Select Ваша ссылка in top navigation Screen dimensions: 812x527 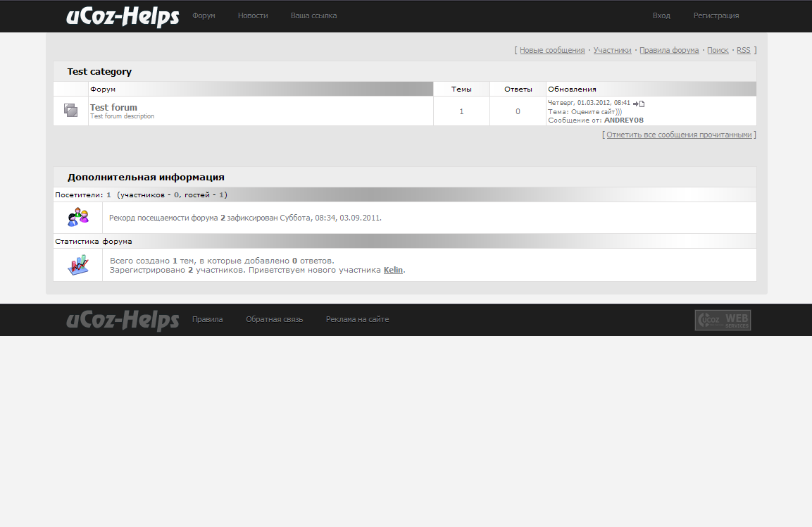313,15
